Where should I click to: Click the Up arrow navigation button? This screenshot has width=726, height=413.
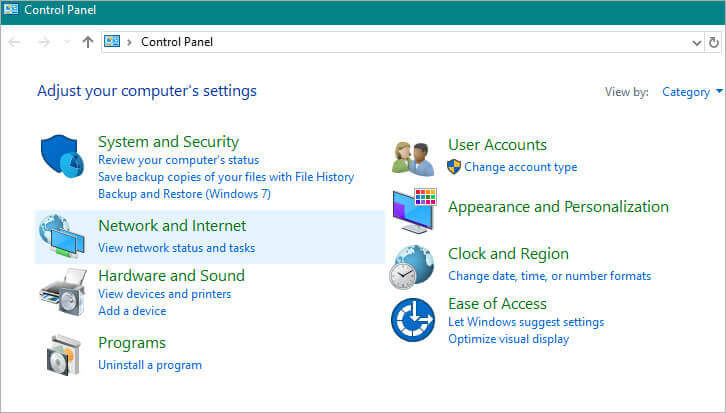[x=88, y=42]
